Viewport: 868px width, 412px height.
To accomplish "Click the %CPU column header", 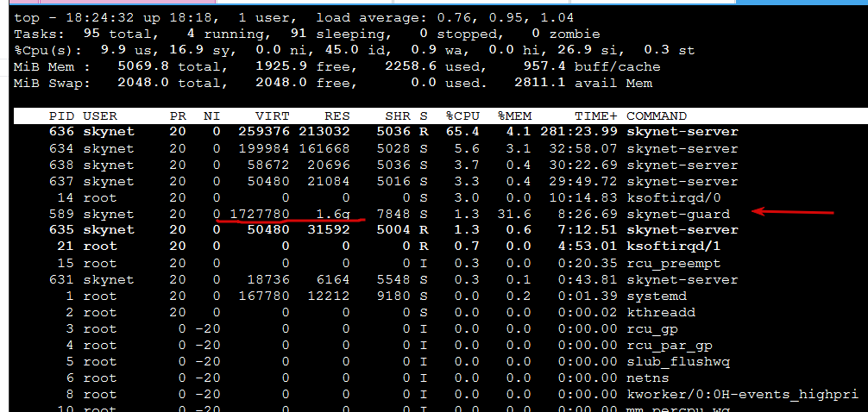I will click(x=462, y=116).
